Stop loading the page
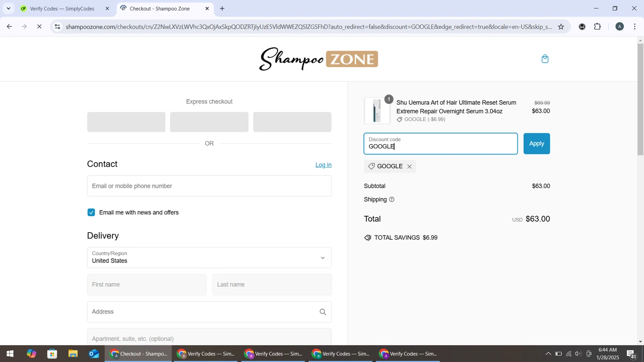This screenshot has height=362, width=644. 39,27
